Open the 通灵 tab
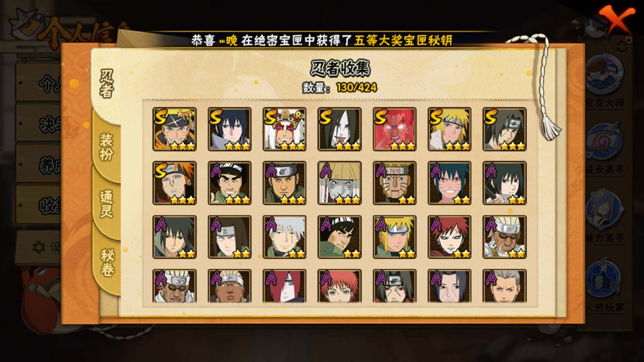The image size is (644, 362). pyautogui.click(x=106, y=204)
